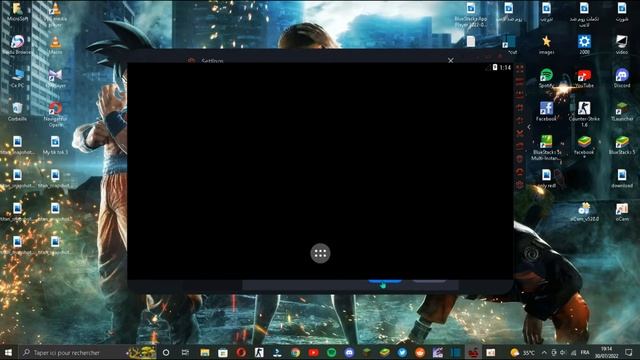Open Cortana circle on the taskbar
Image resolution: width=640 pixels, height=360 pixels.
point(166,352)
